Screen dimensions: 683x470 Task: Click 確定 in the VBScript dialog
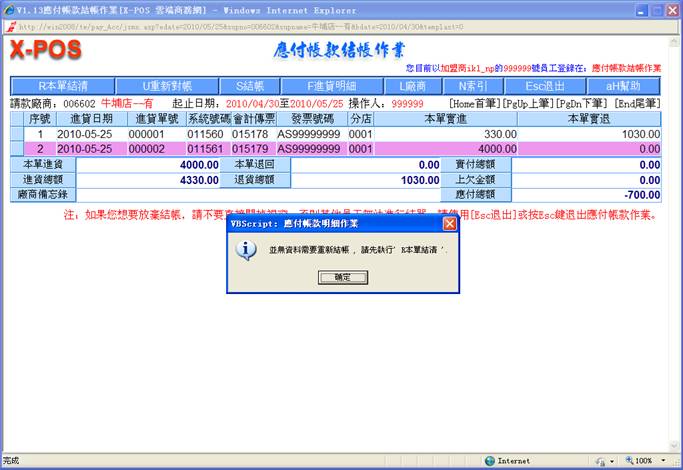click(342, 277)
